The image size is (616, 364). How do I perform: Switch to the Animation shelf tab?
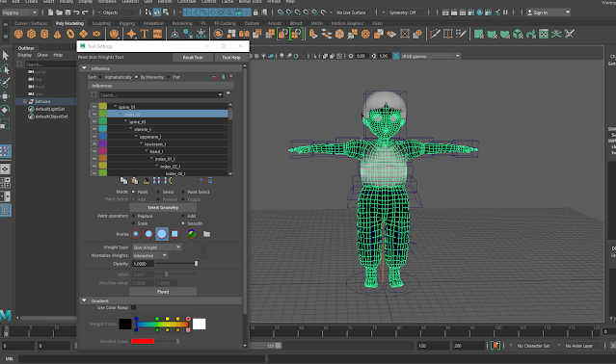(x=153, y=23)
